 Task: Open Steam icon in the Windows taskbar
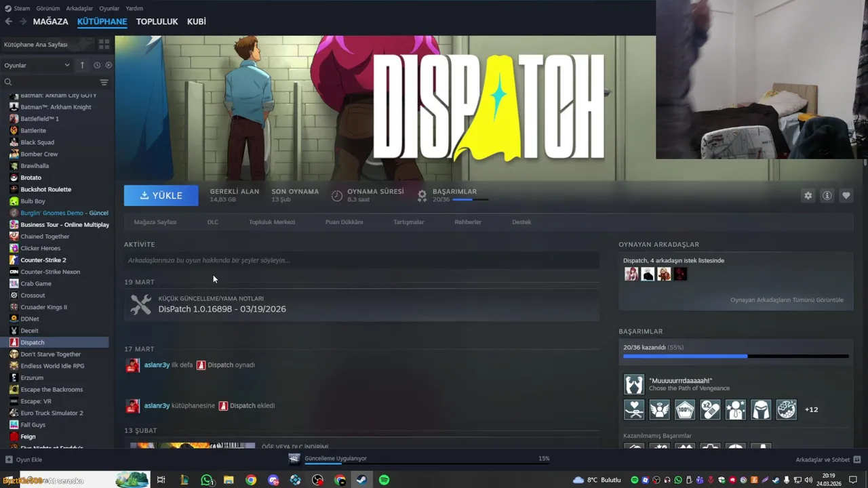coord(362,480)
